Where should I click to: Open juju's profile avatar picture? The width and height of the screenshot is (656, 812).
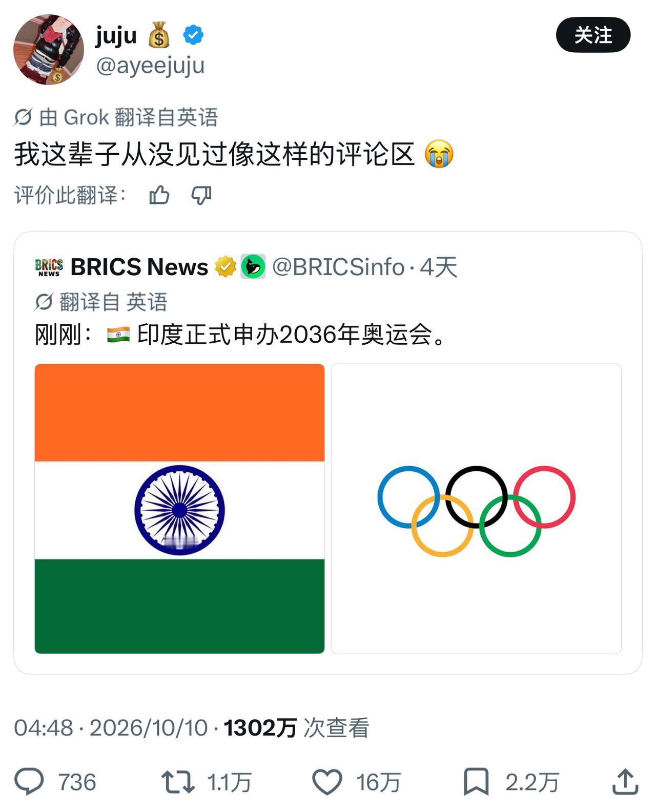click(49, 50)
